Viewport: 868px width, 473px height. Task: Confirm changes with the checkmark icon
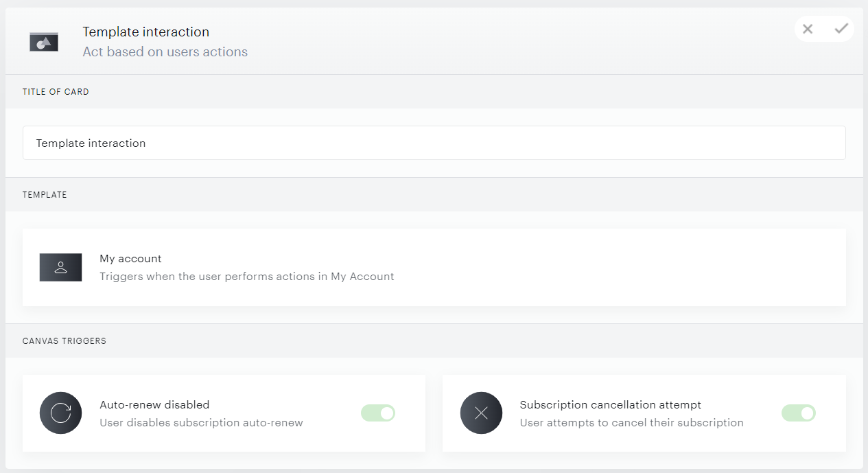[841, 29]
